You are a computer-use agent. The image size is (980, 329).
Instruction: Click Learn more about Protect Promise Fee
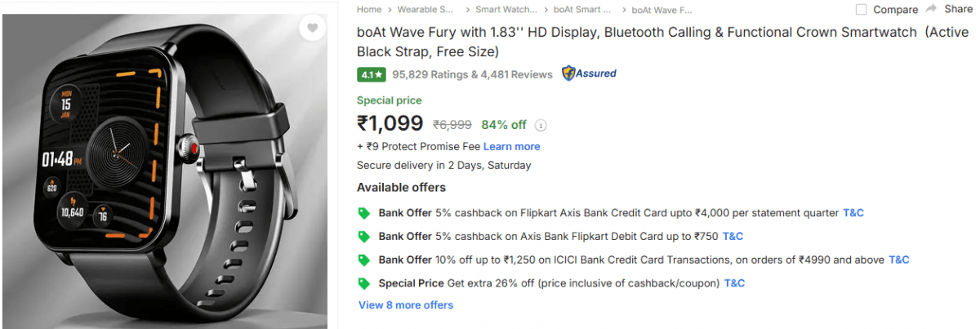click(x=511, y=147)
